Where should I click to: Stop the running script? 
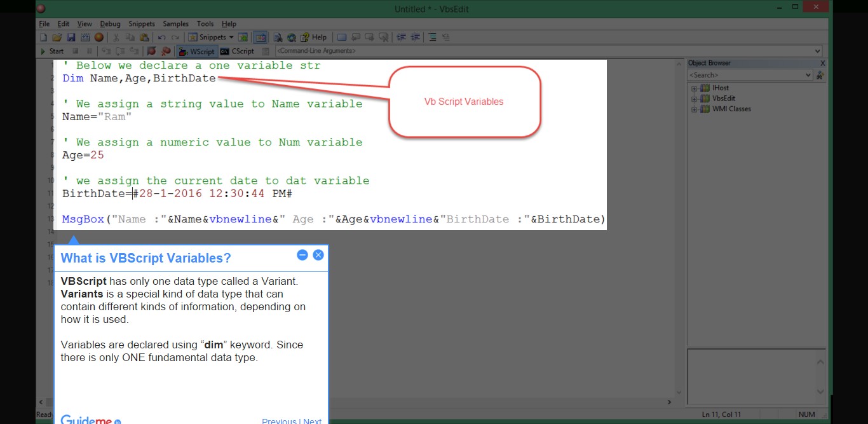click(x=75, y=51)
